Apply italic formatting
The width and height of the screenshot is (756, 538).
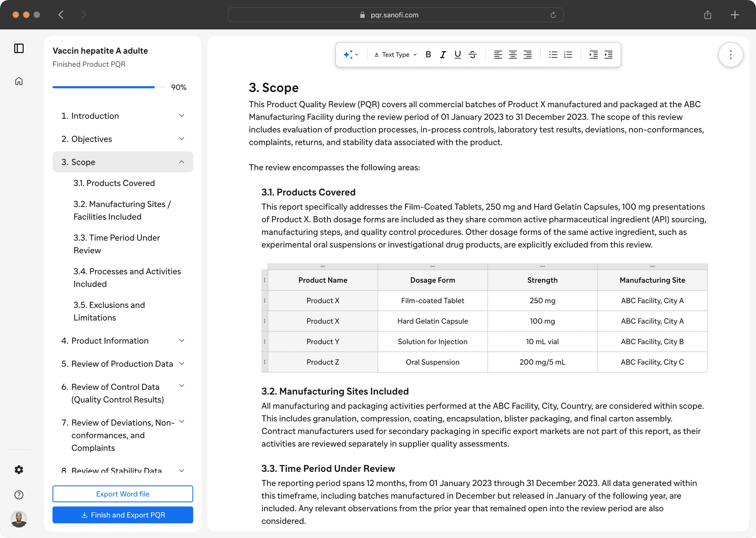click(x=443, y=55)
